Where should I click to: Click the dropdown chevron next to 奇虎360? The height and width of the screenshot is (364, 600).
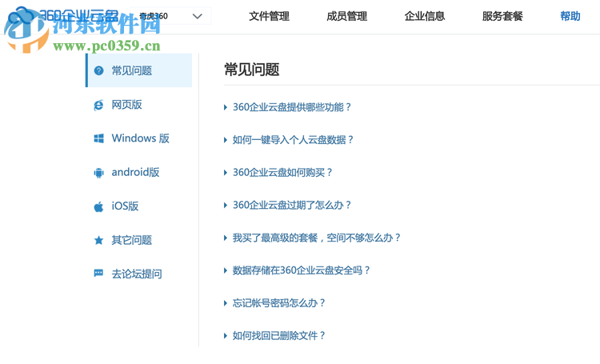tap(198, 16)
